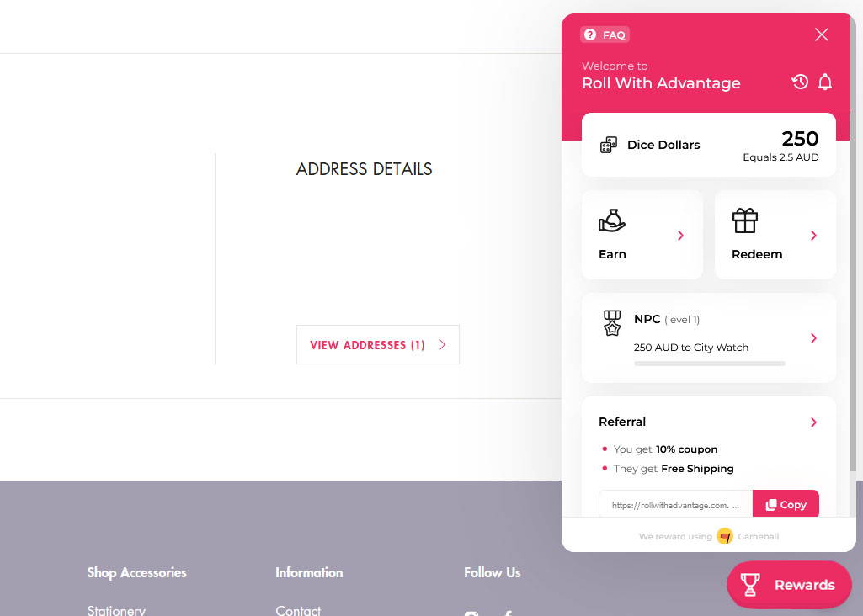Click the 'Free Shipping' referral text
The height and width of the screenshot is (616, 863).
(x=697, y=469)
